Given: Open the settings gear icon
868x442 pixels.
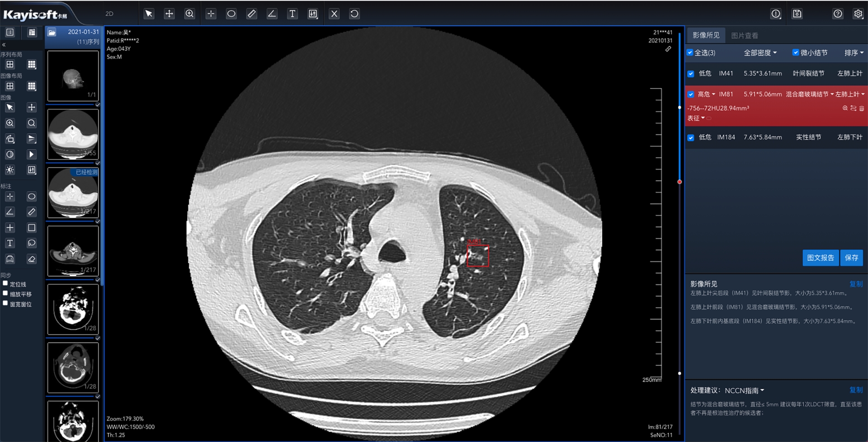Looking at the screenshot, I should click(x=858, y=14).
